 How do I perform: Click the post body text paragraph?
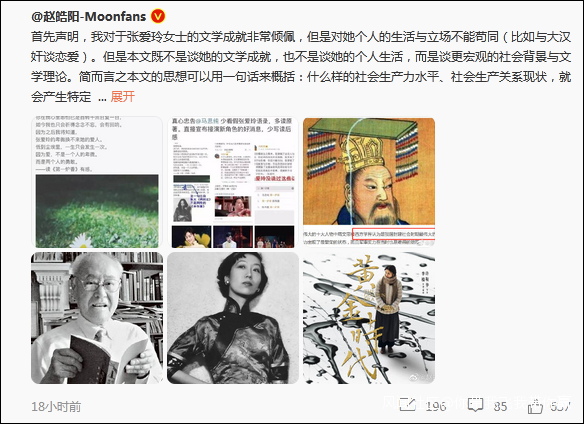[x=301, y=67]
